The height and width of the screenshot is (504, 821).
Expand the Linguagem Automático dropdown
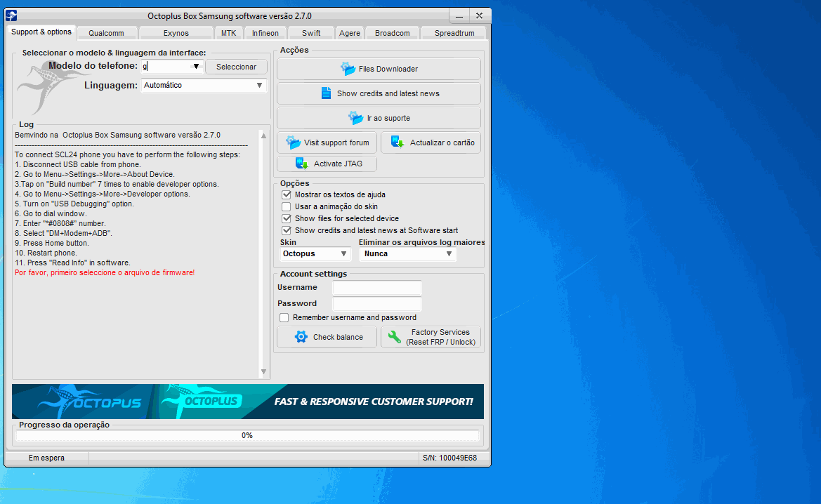[x=259, y=86]
